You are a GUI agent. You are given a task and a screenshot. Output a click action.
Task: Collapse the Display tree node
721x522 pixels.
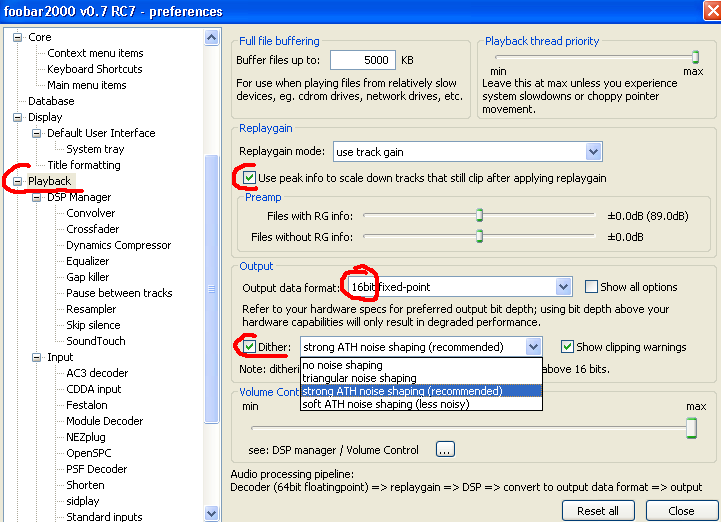[17, 117]
